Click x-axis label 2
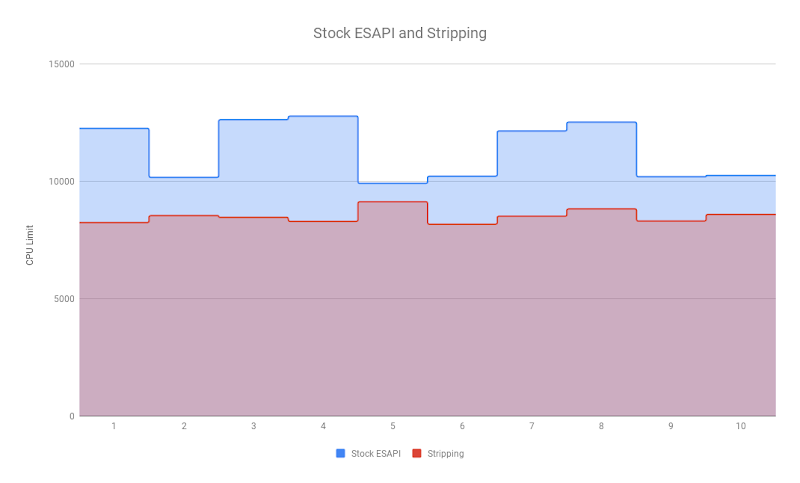Screen dimensions: 800x483 point(184,426)
